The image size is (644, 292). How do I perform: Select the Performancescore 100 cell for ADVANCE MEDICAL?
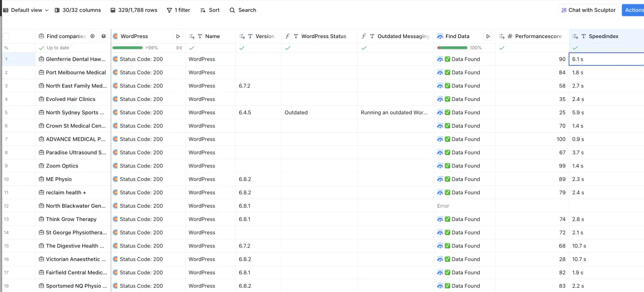pyautogui.click(x=532, y=139)
